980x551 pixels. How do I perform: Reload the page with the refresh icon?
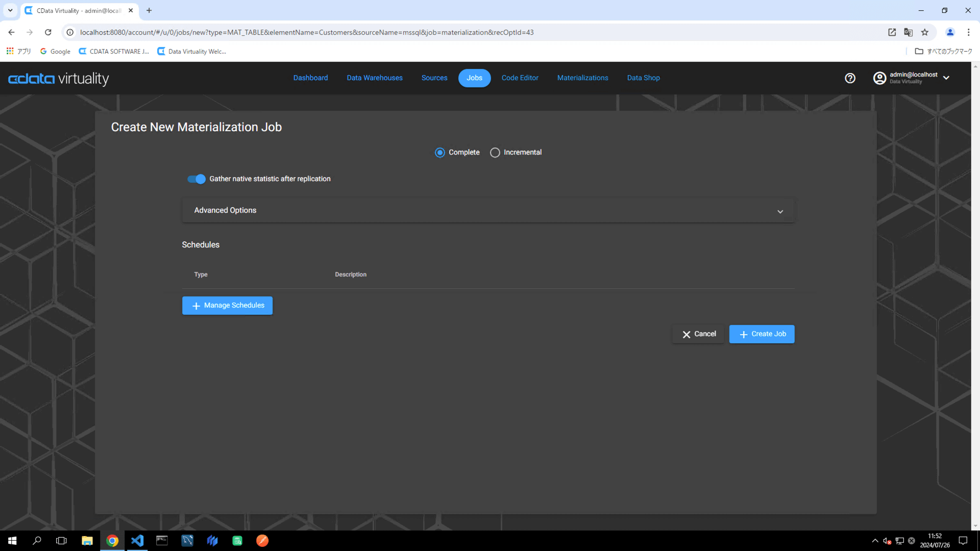click(48, 32)
